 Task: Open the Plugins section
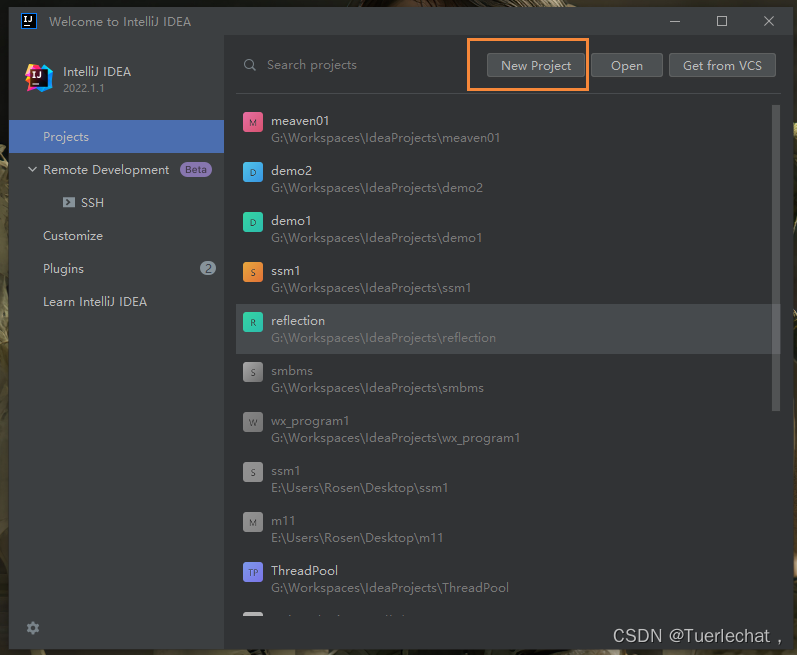tap(116, 269)
